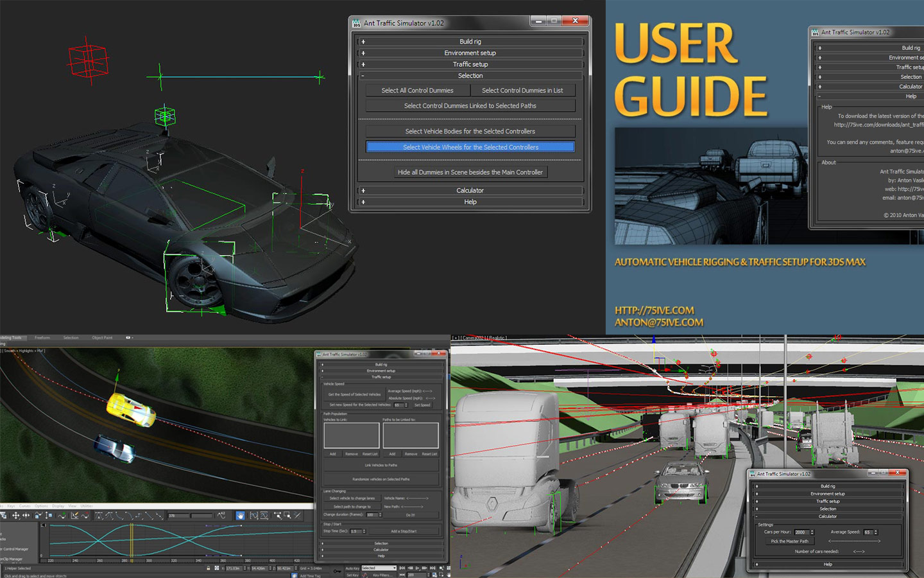Image resolution: width=924 pixels, height=578 pixels.
Task: Click the Cars per Hour spinner arrows
Action: (812, 532)
